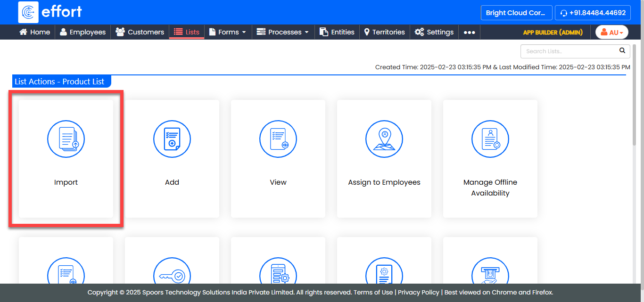Click the support phone number button
The width and height of the screenshot is (644, 302).
593,13
